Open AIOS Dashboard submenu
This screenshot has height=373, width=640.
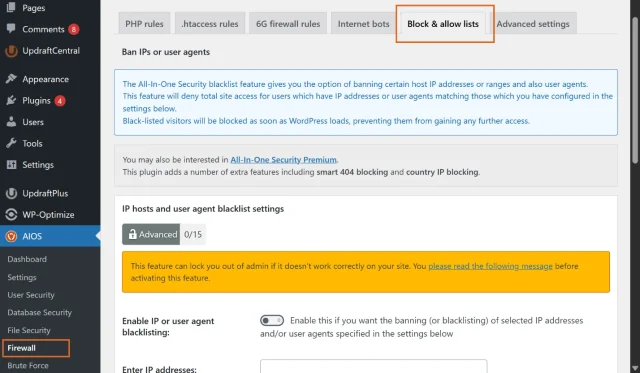pyautogui.click(x=27, y=259)
